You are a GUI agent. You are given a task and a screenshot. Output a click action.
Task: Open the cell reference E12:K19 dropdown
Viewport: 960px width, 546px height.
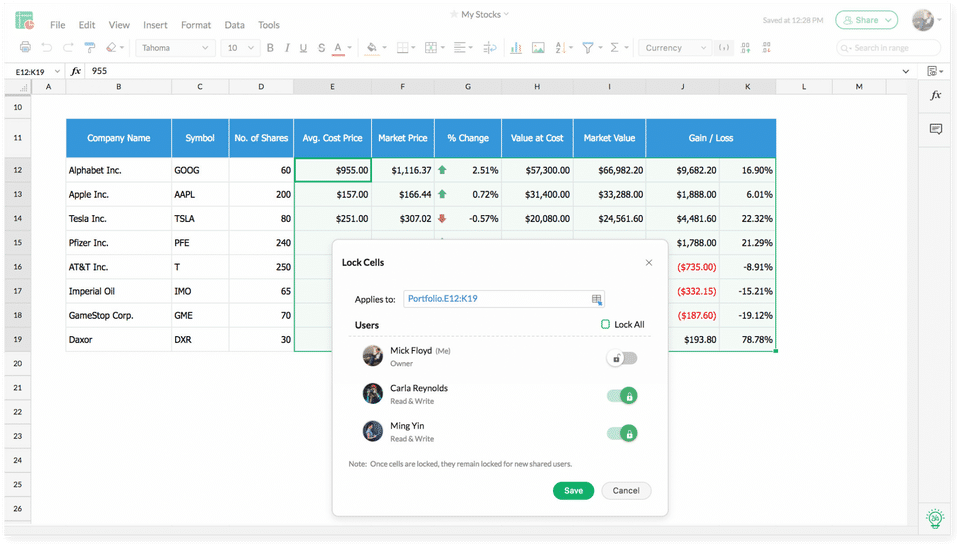[x=57, y=72]
